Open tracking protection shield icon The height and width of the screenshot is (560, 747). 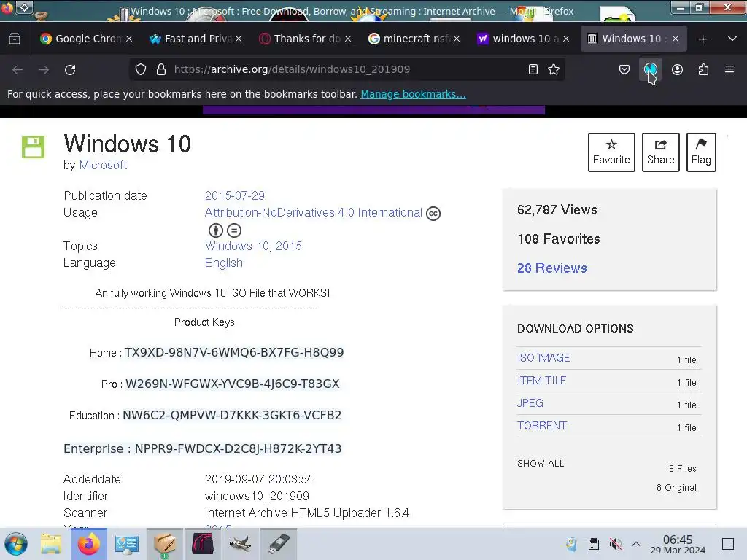tap(141, 69)
